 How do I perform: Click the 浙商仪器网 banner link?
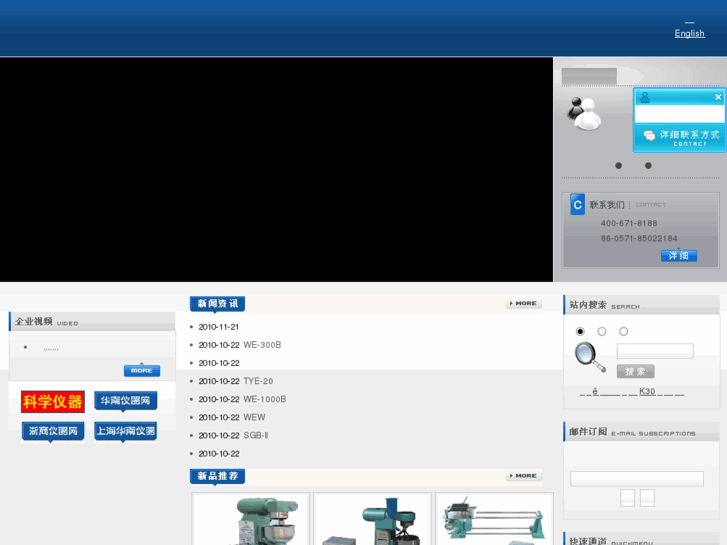53,431
